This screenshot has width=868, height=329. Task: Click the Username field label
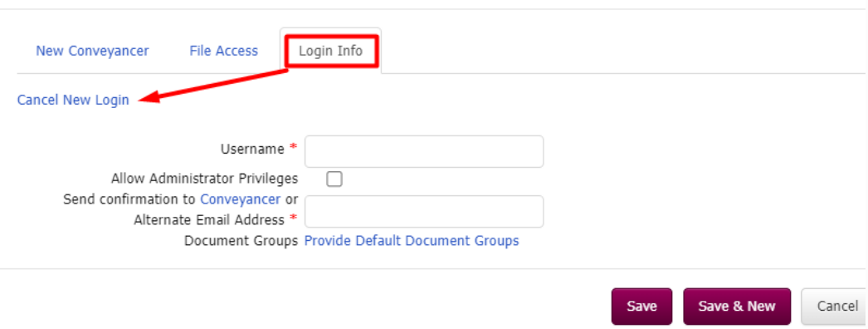tap(252, 149)
